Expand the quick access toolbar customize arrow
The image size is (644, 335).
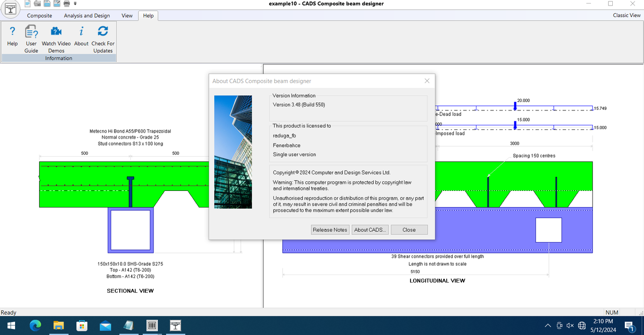pyautogui.click(x=75, y=4)
